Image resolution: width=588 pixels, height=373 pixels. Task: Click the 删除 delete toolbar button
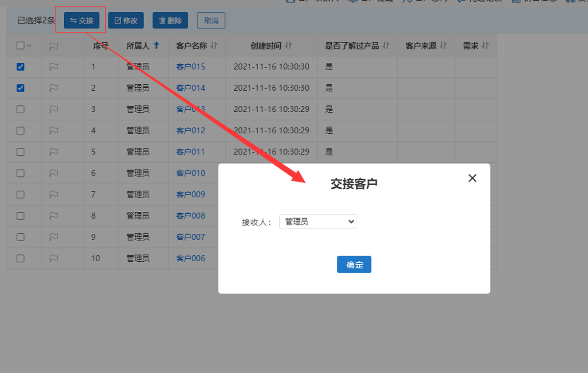click(x=170, y=21)
